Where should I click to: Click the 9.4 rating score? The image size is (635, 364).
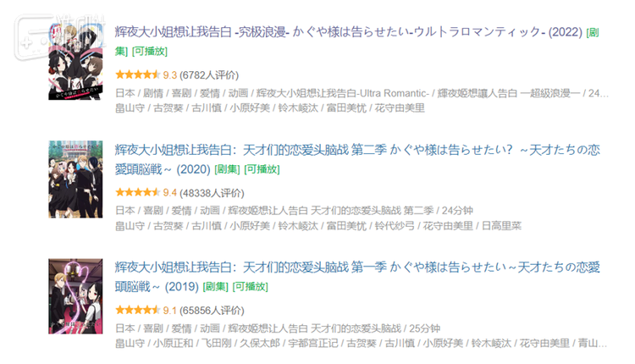coord(169,191)
